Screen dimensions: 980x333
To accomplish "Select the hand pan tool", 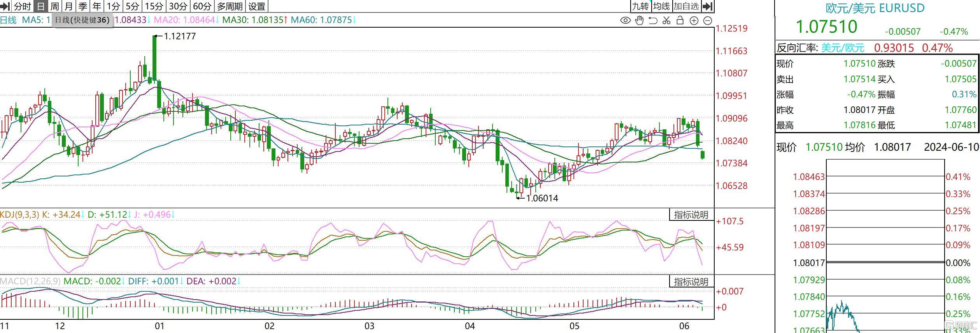I will point(639,21).
